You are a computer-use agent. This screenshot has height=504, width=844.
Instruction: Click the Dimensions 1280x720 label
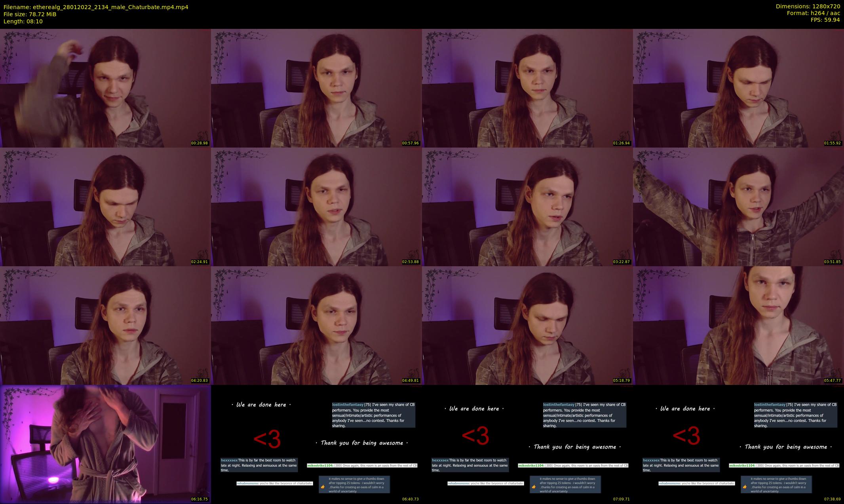[808, 6]
